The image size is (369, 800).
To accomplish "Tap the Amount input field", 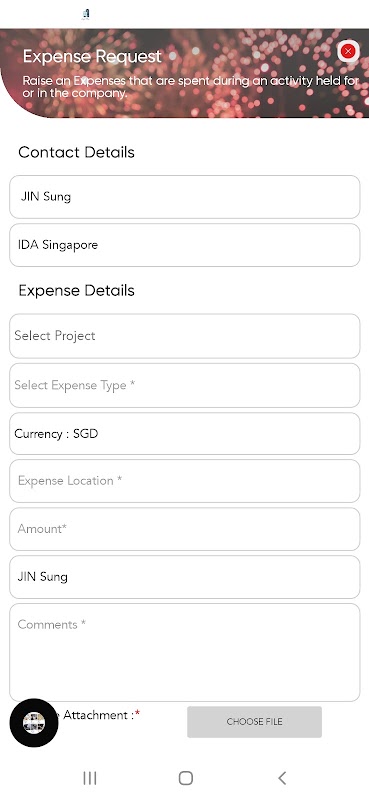I will click(185, 529).
